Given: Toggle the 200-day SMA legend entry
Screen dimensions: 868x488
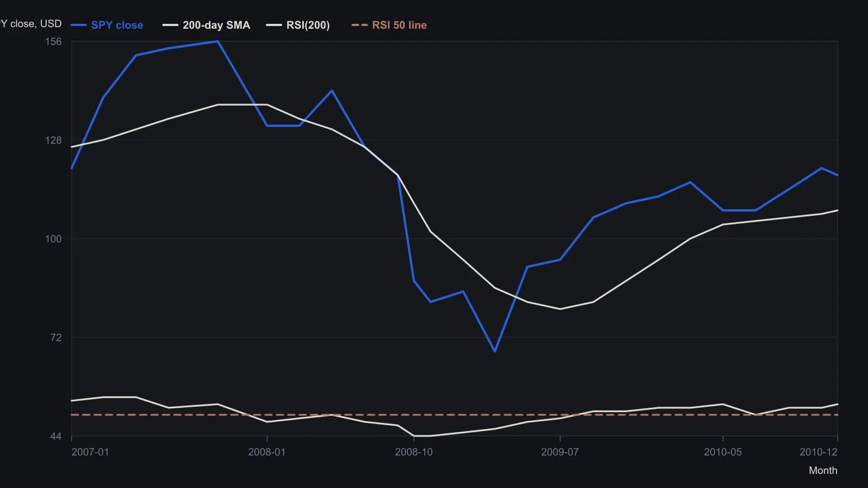Looking at the screenshot, I should coord(206,25).
